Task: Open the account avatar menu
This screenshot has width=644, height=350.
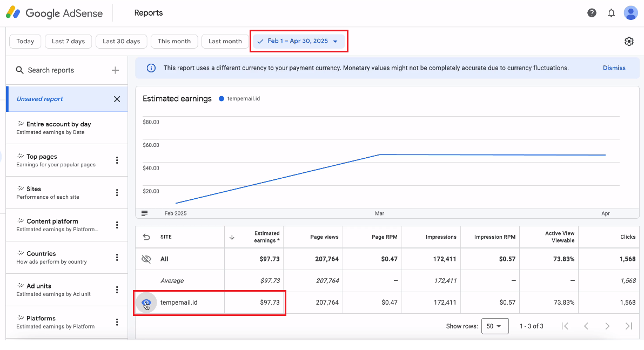Action: [630, 13]
